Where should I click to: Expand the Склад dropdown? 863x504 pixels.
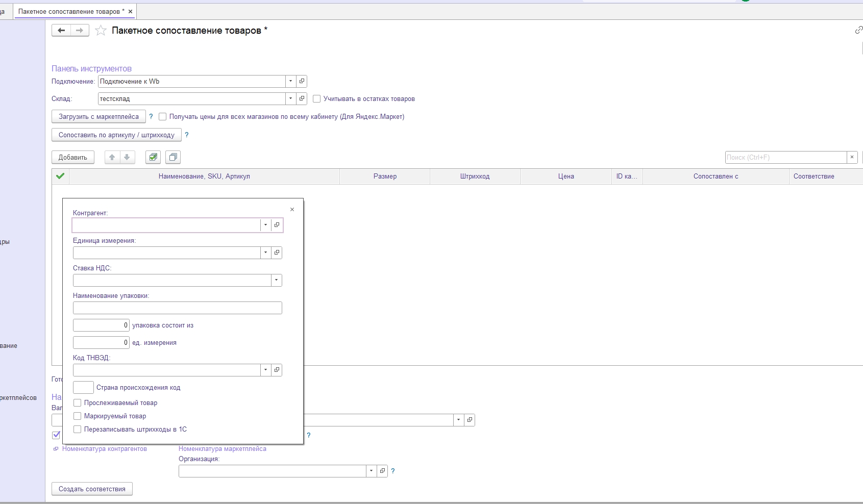pyautogui.click(x=290, y=98)
